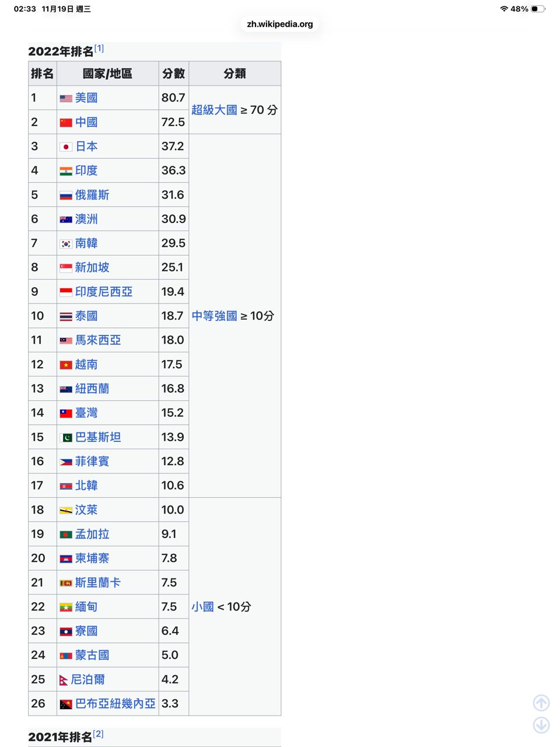The width and height of the screenshot is (560, 747).
Task: Tap the battery status icon
Action: pyautogui.click(x=538, y=9)
